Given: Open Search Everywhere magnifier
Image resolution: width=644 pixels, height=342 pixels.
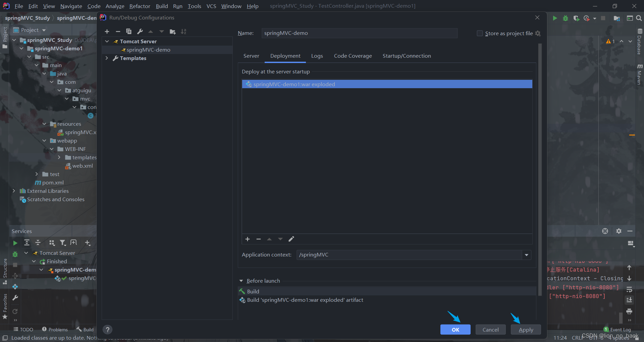Looking at the screenshot, I should pos(639,18).
